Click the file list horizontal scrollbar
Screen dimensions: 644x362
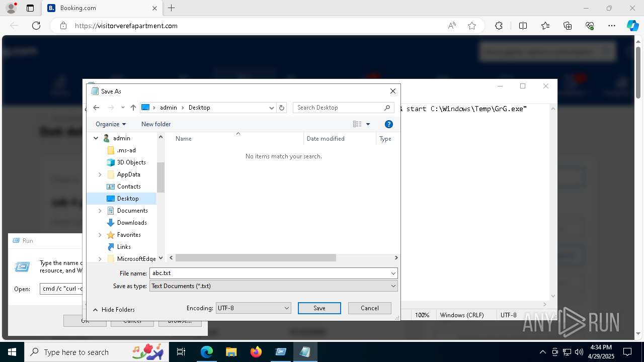click(x=256, y=257)
